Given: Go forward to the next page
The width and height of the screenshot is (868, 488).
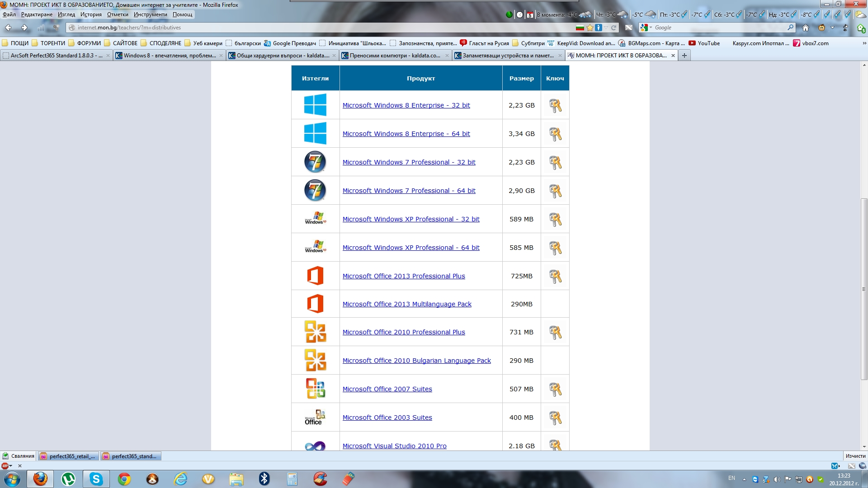Looking at the screenshot, I should click(24, 28).
